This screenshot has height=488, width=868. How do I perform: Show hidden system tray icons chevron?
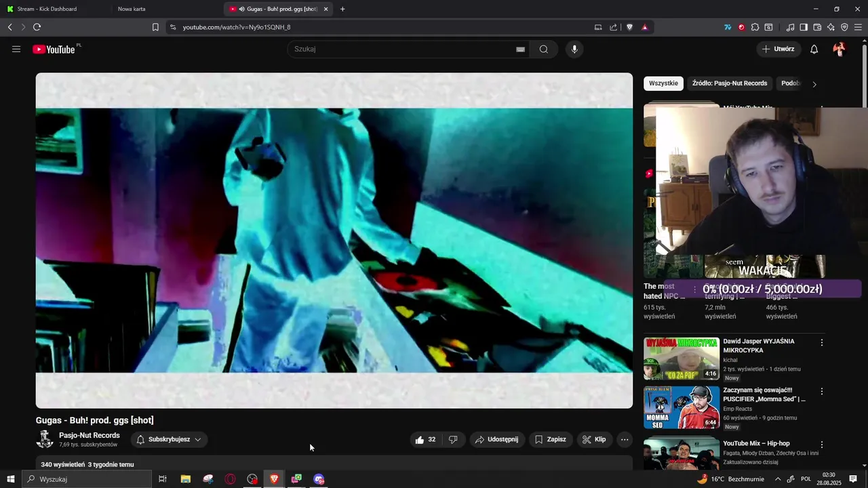(778, 479)
